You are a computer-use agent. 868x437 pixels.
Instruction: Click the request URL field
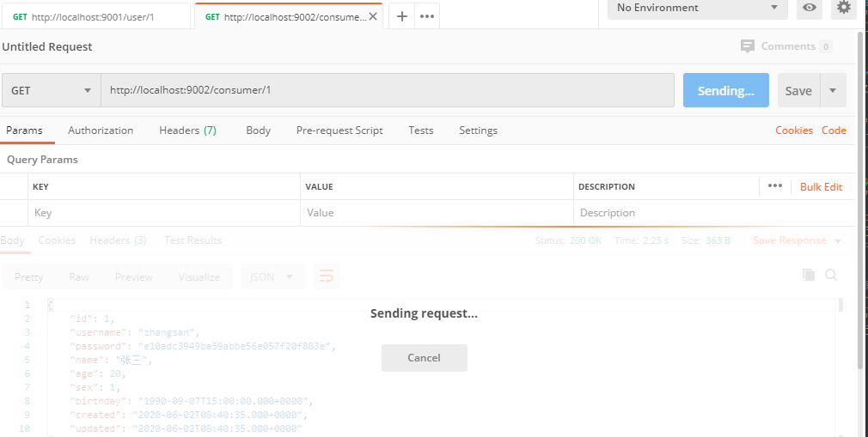(x=387, y=90)
